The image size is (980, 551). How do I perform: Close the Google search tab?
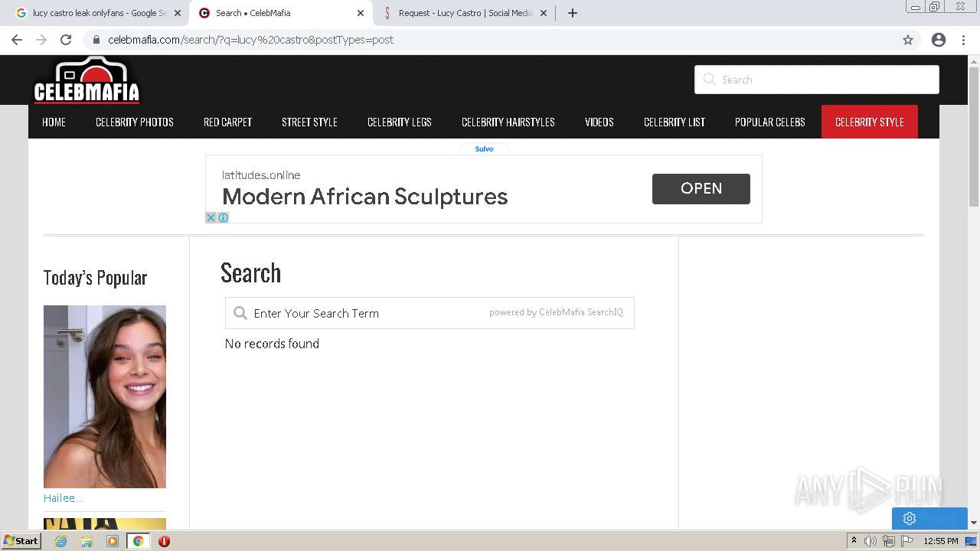coord(178,13)
